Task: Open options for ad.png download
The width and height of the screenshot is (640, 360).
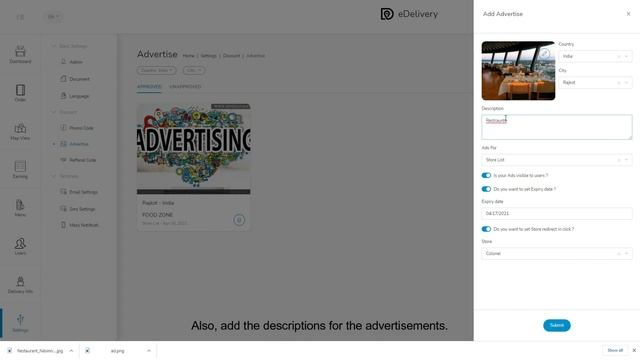Action: coord(149,351)
